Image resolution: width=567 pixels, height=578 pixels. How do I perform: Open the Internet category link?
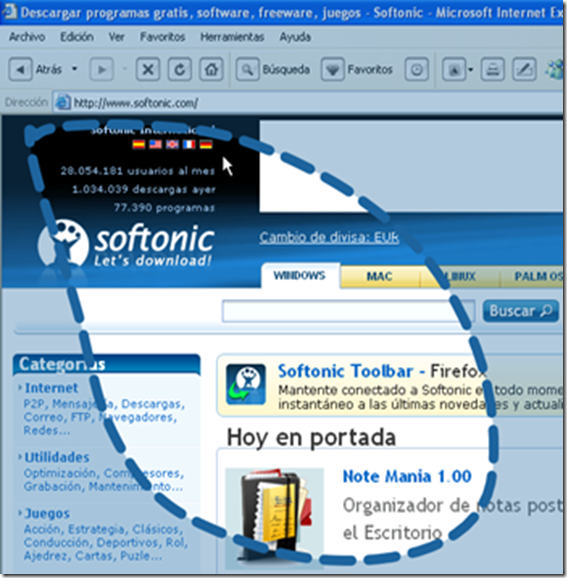coord(51,388)
